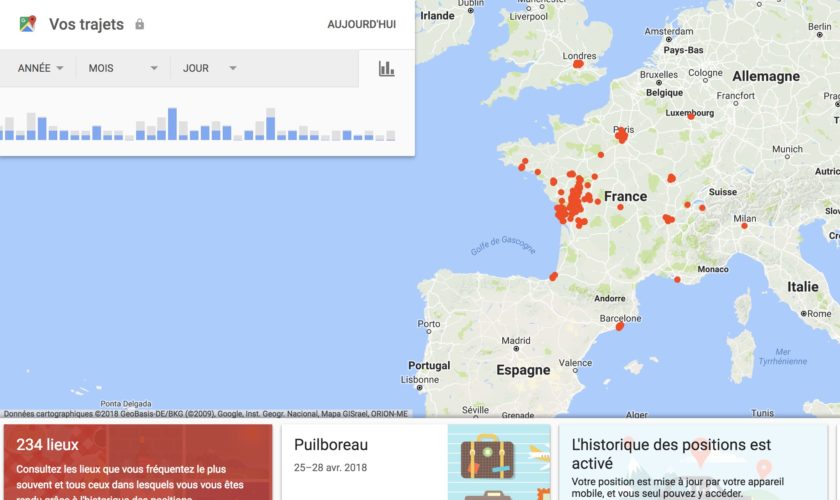This screenshot has width=840, height=500.
Task: Click the Rome city label
Action: click(x=819, y=314)
